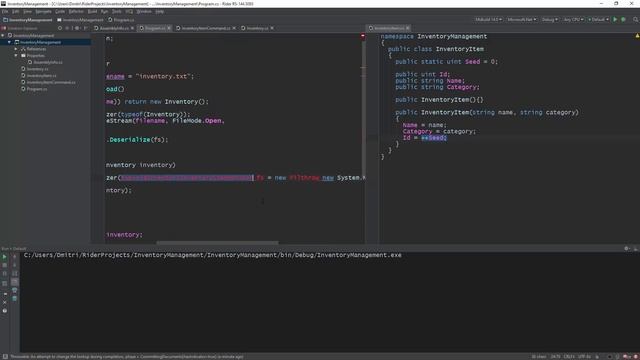Click the clear-all trash icon in Run panel

(x=15, y=299)
